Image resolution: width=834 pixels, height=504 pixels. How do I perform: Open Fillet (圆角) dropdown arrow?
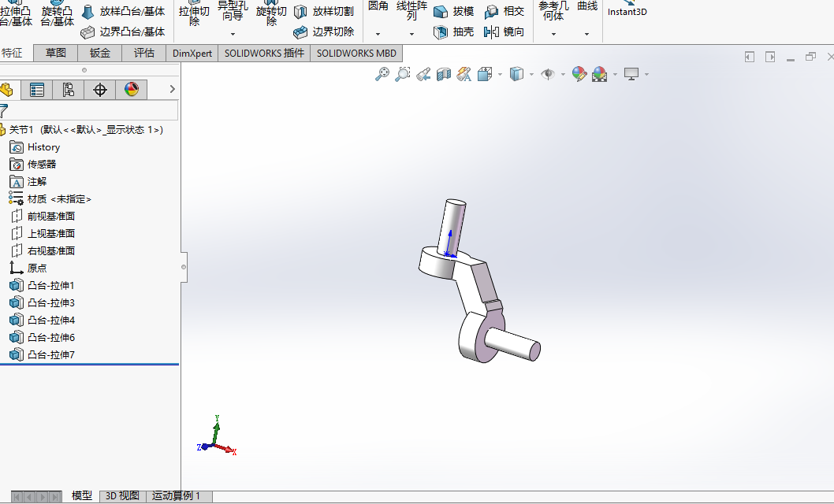[x=378, y=34]
